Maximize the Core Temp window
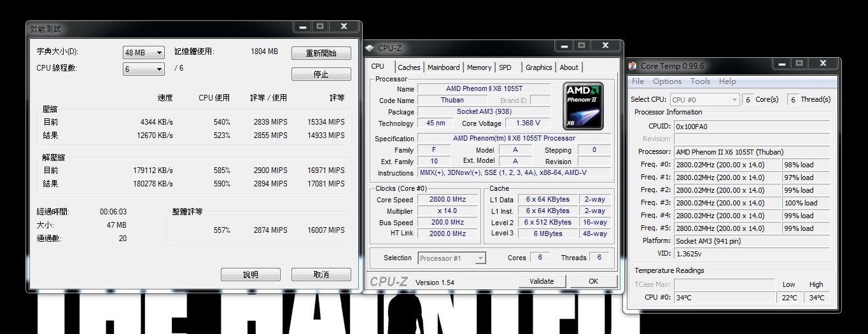Viewport: 868px width, 334px height. 799,63
